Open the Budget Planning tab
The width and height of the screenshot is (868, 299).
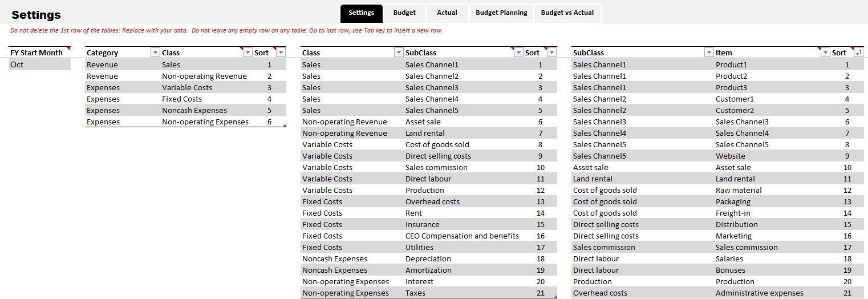click(501, 13)
